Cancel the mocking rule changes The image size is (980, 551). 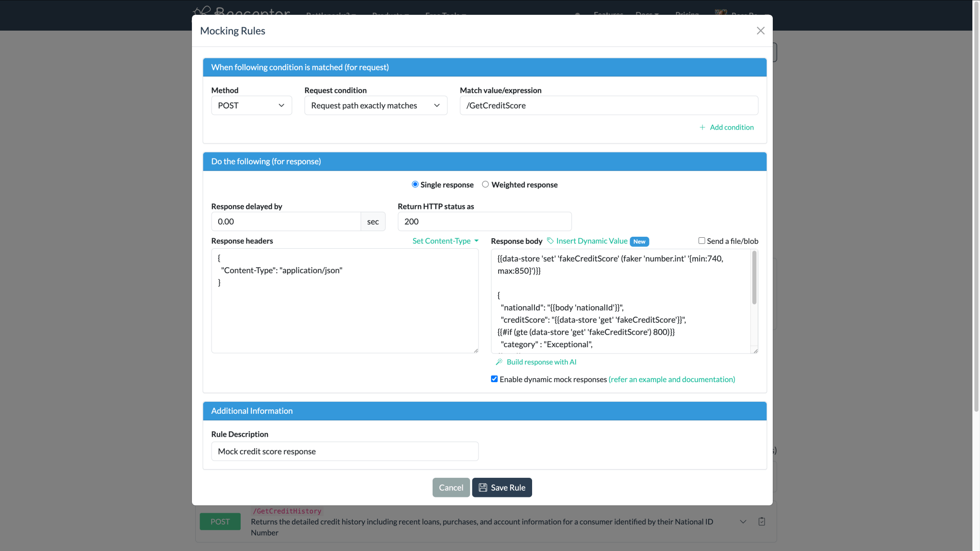tap(450, 487)
